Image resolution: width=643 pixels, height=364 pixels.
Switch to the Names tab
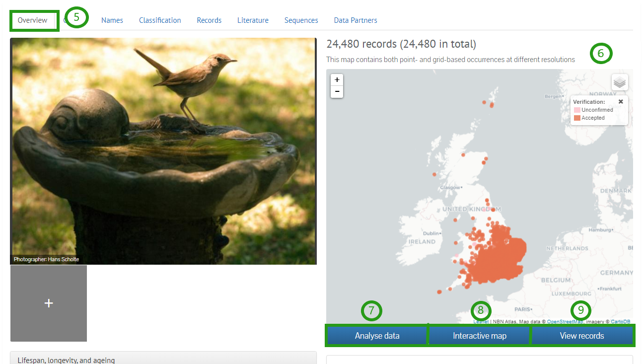[112, 20]
